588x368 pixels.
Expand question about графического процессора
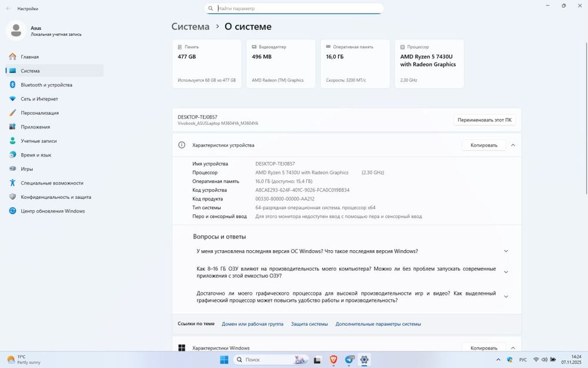(506, 297)
